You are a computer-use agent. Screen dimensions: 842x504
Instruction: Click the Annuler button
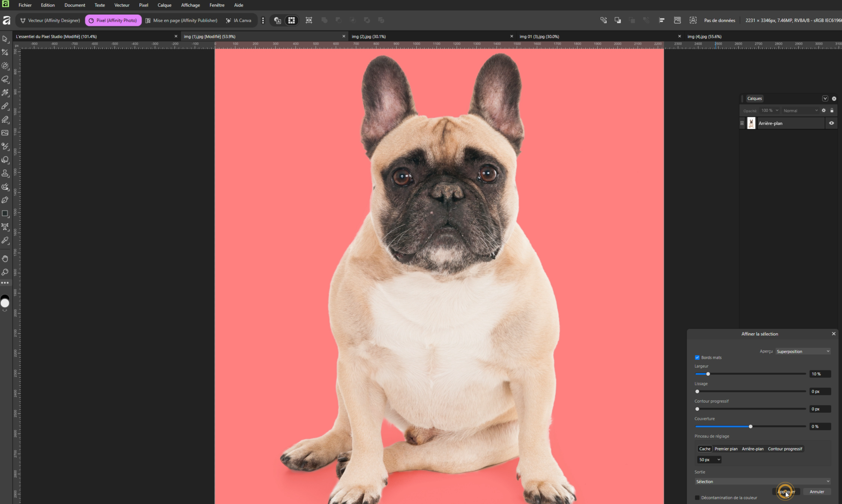pos(817,492)
